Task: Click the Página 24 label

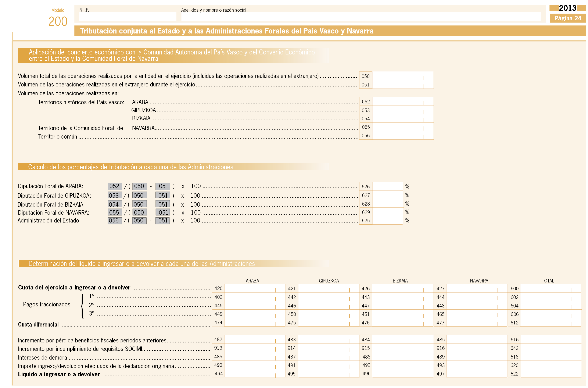Action: pyautogui.click(x=567, y=18)
